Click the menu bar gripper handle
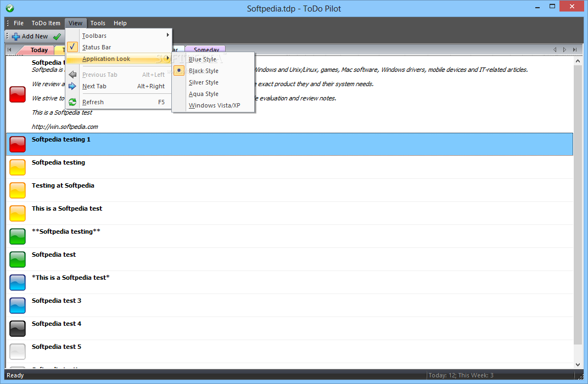 click(x=8, y=23)
